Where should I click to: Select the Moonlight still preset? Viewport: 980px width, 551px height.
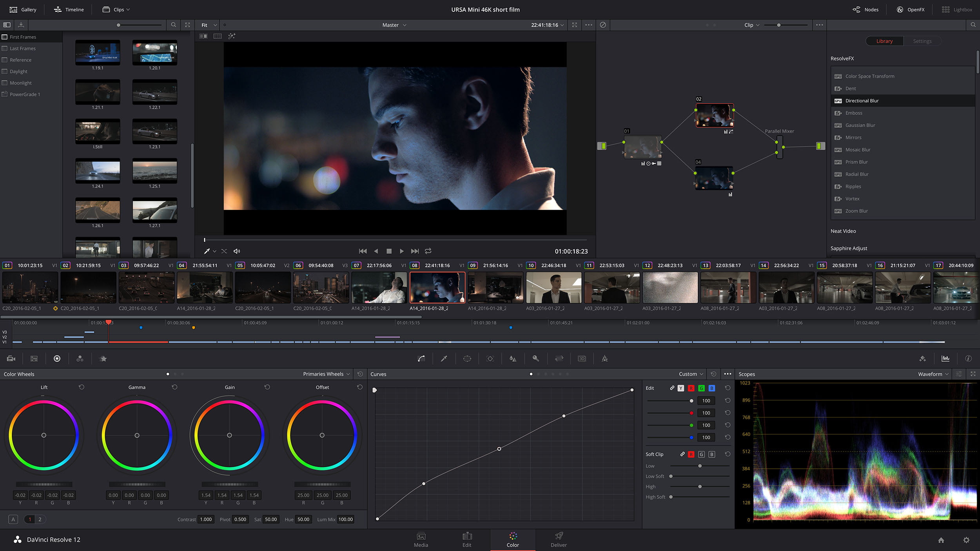(20, 83)
